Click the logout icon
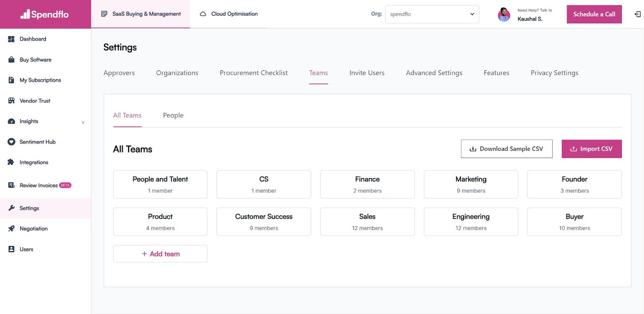 pyautogui.click(x=638, y=14)
